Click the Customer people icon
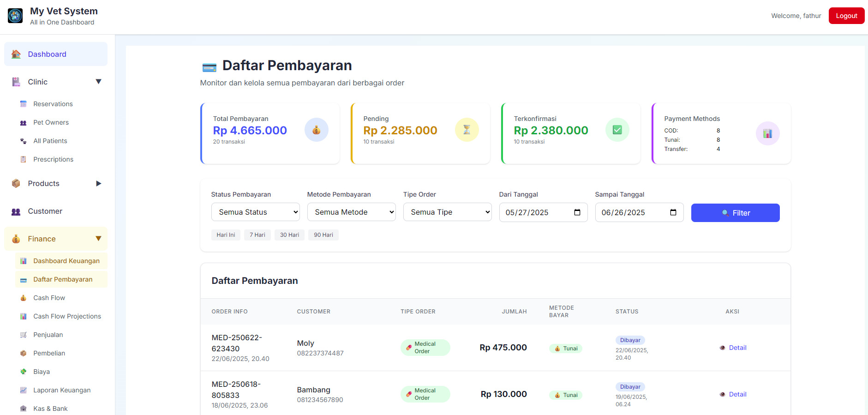This screenshot has height=415, width=868. coord(16,211)
